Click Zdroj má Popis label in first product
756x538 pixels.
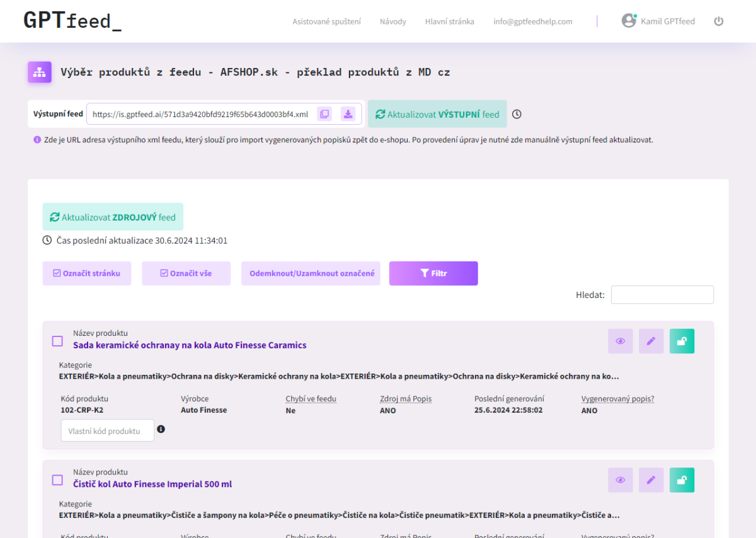[x=406, y=399]
